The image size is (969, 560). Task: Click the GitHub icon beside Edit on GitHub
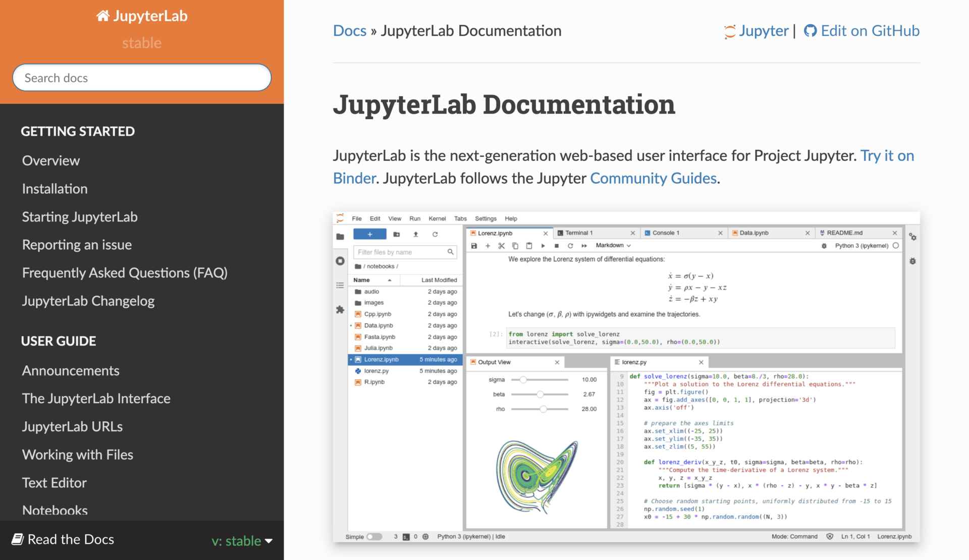810,31
